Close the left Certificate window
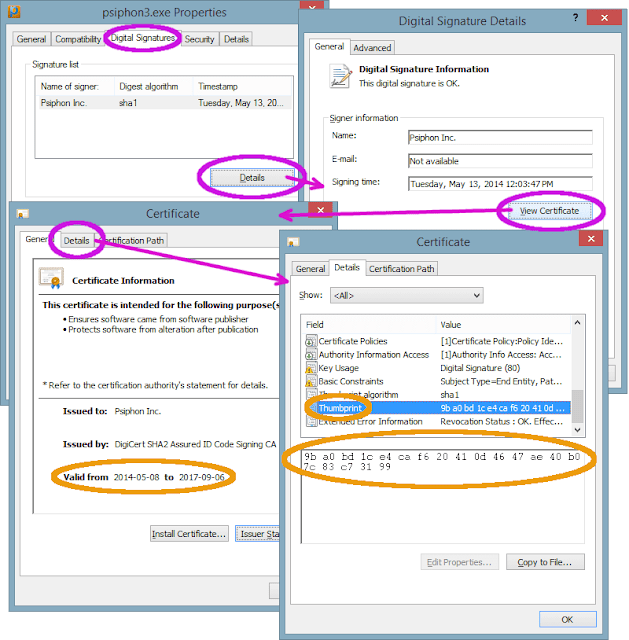 tap(320, 210)
